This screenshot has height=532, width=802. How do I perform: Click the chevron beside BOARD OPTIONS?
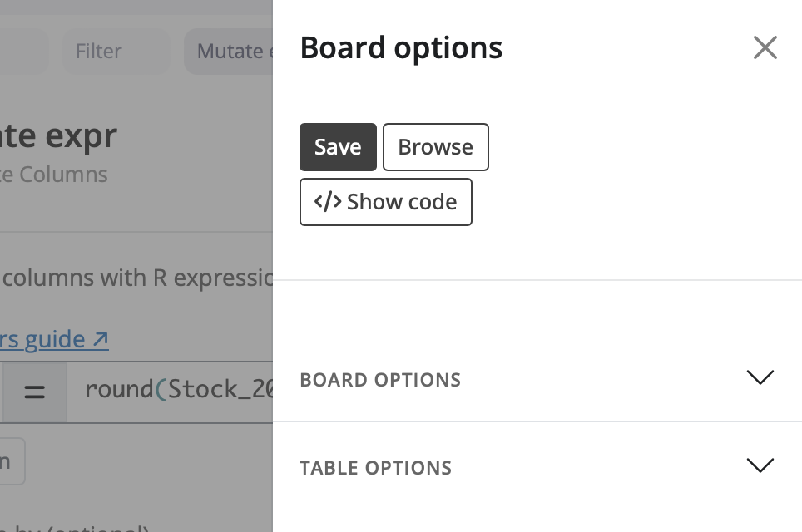pyautogui.click(x=760, y=377)
